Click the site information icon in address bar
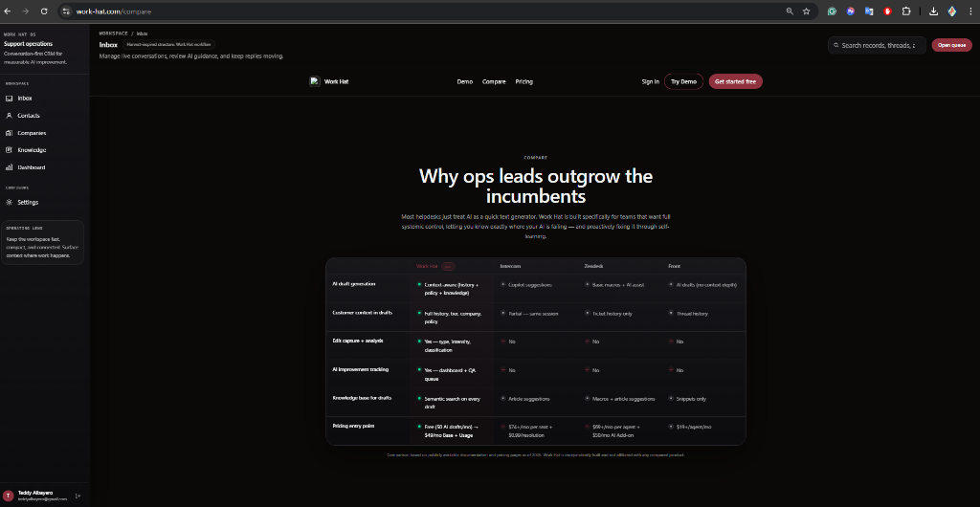This screenshot has width=980, height=507. [x=66, y=11]
